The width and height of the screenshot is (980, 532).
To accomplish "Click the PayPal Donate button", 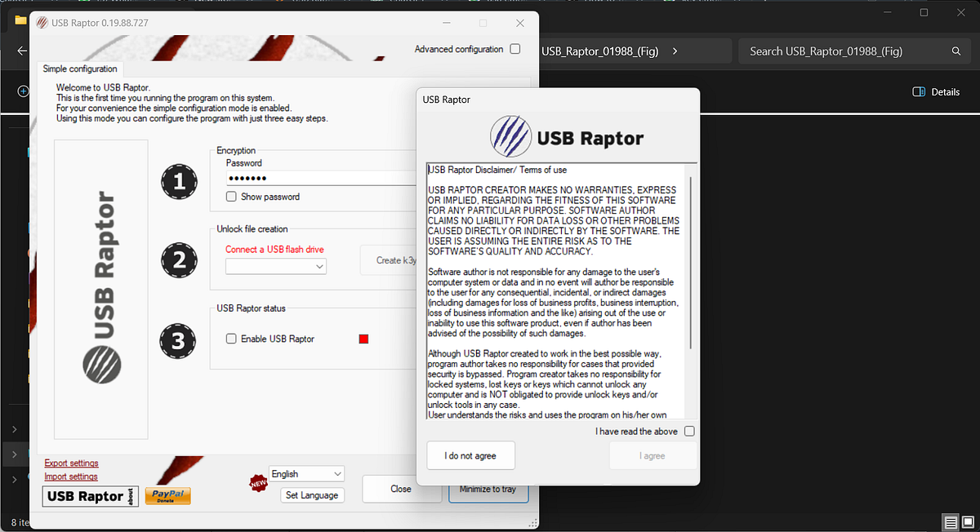I will coord(167,495).
